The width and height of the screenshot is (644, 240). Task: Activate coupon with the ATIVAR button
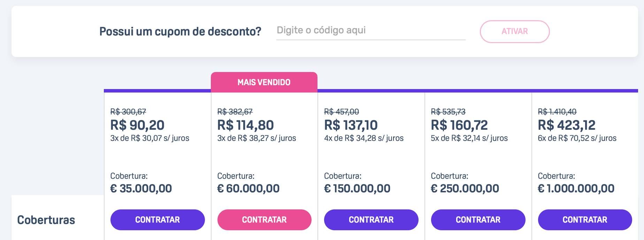(515, 32)
